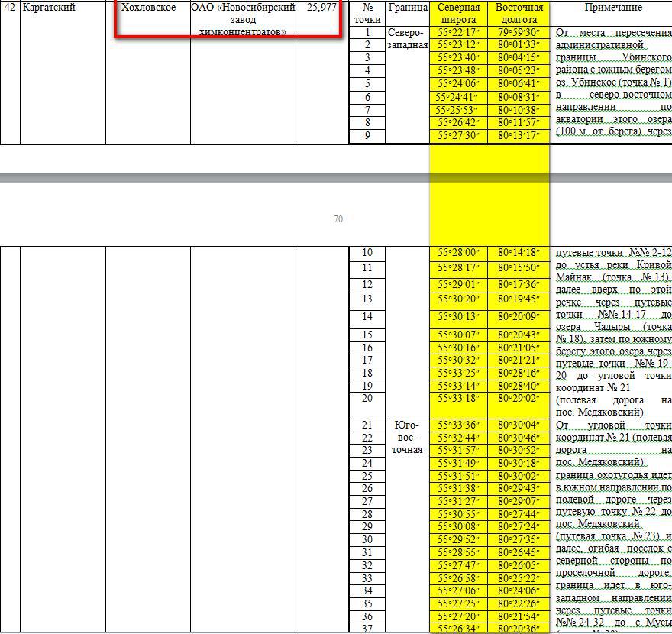Click the page number 70
This screenshot has width=672, height=634.
[338, 219]
